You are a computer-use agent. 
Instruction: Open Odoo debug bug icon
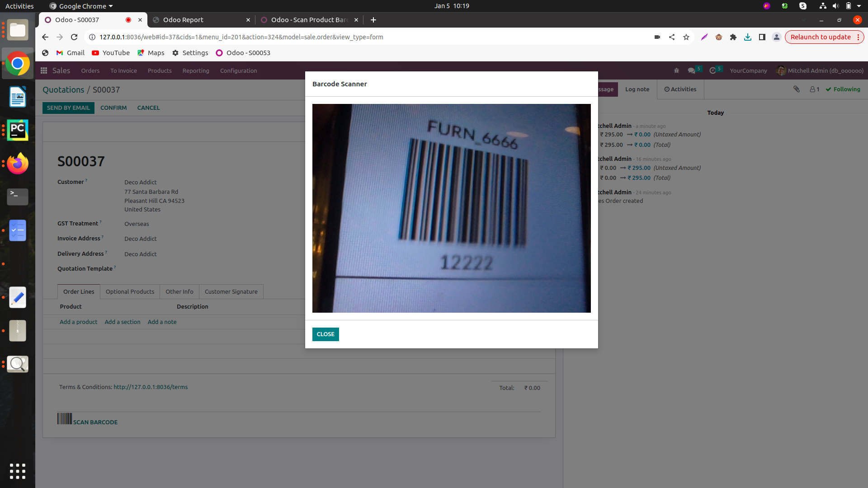(x=677, y=71)
